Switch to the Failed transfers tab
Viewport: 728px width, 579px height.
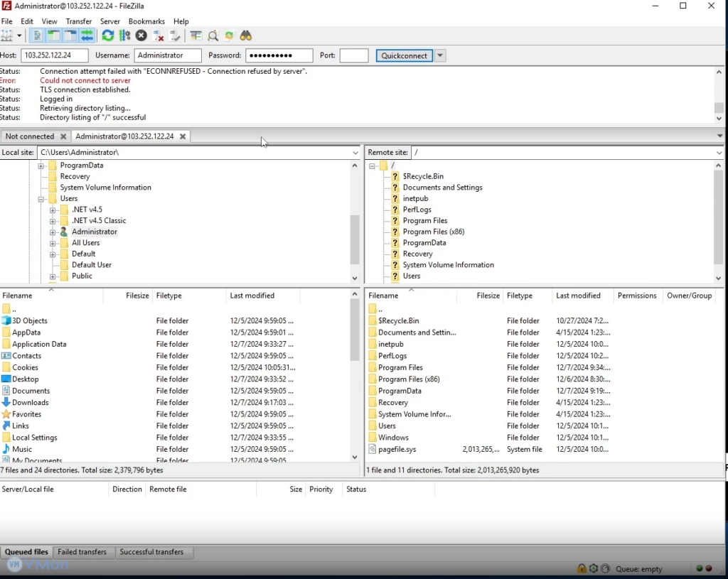pyautogui.click(x=82, y=552)
